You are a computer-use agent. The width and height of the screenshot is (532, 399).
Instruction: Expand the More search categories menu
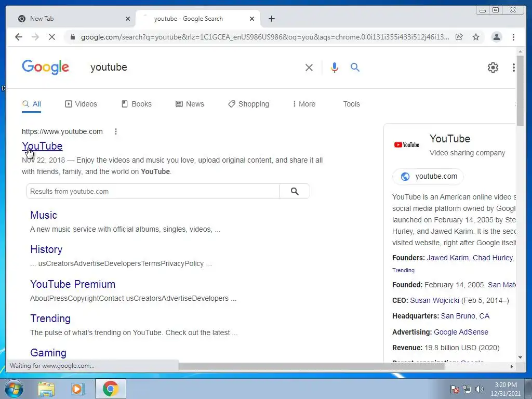[304, 104]
